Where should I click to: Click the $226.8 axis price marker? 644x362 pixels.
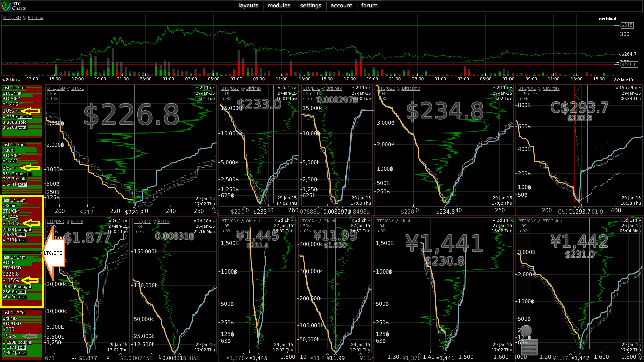point(134,212)
